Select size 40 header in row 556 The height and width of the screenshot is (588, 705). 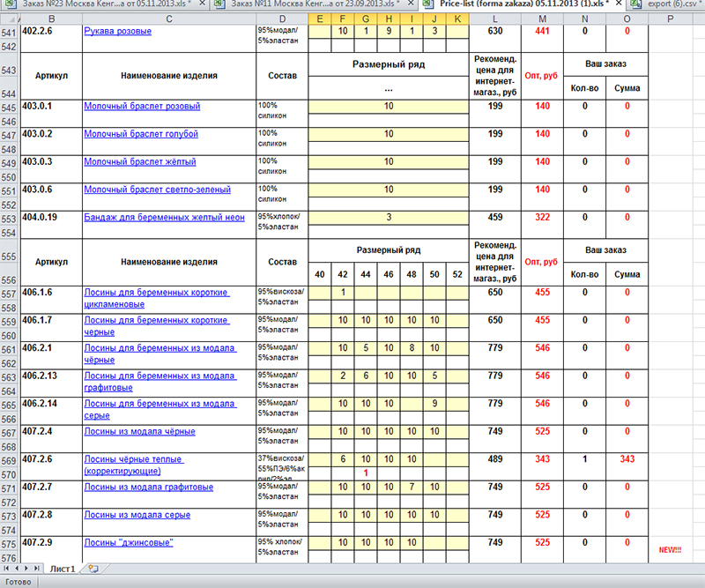click(x=320, y=274)
